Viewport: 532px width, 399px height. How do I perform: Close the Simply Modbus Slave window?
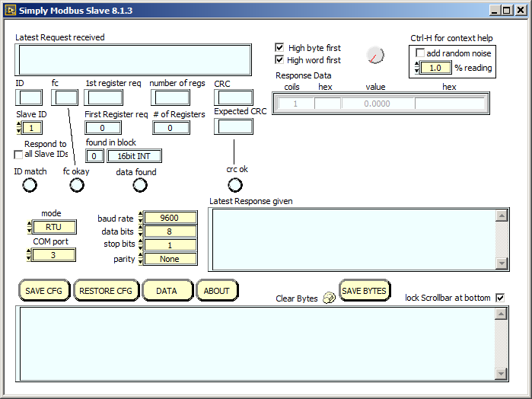(x=520, y=11)
